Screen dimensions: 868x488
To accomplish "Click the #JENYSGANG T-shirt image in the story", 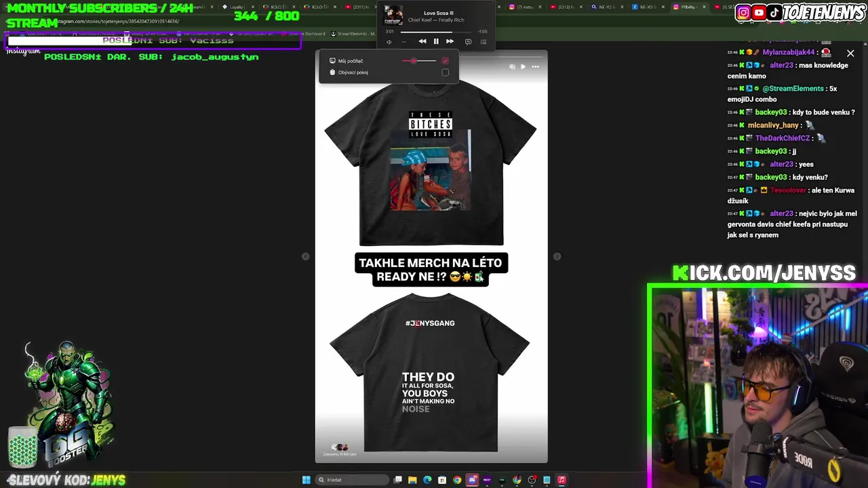I will point(430,372).
